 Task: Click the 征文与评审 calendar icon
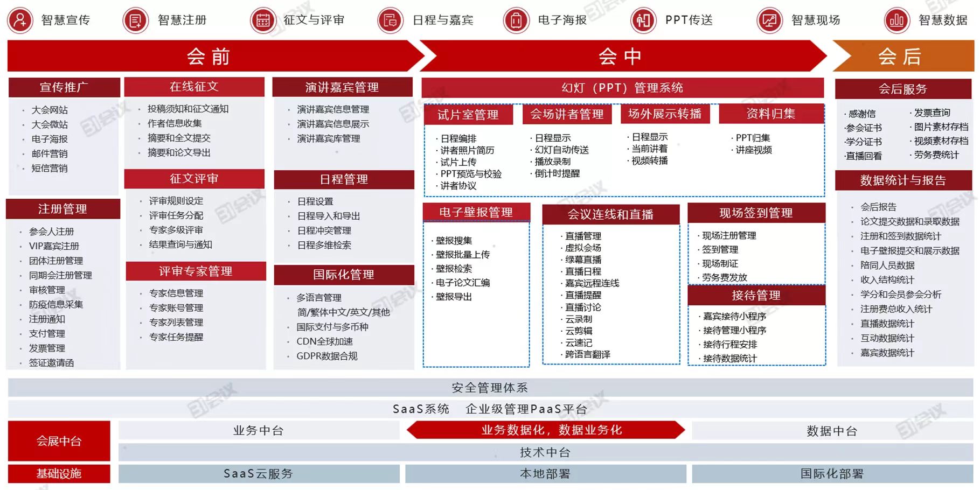coord(263,20)
